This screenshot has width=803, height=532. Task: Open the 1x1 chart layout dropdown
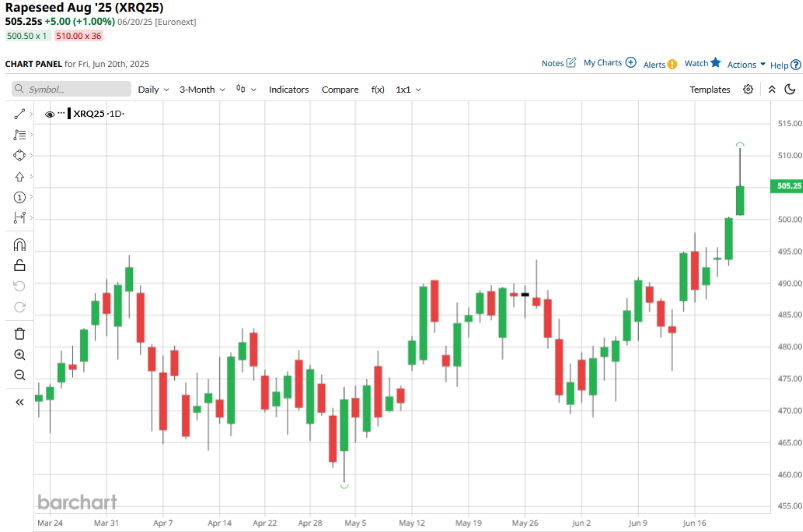tap(408, 90)
